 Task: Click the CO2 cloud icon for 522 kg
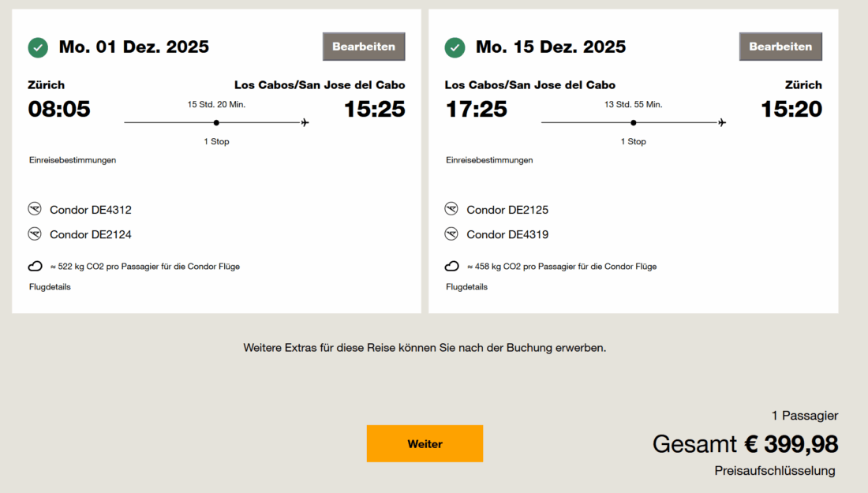click(36, 267)
